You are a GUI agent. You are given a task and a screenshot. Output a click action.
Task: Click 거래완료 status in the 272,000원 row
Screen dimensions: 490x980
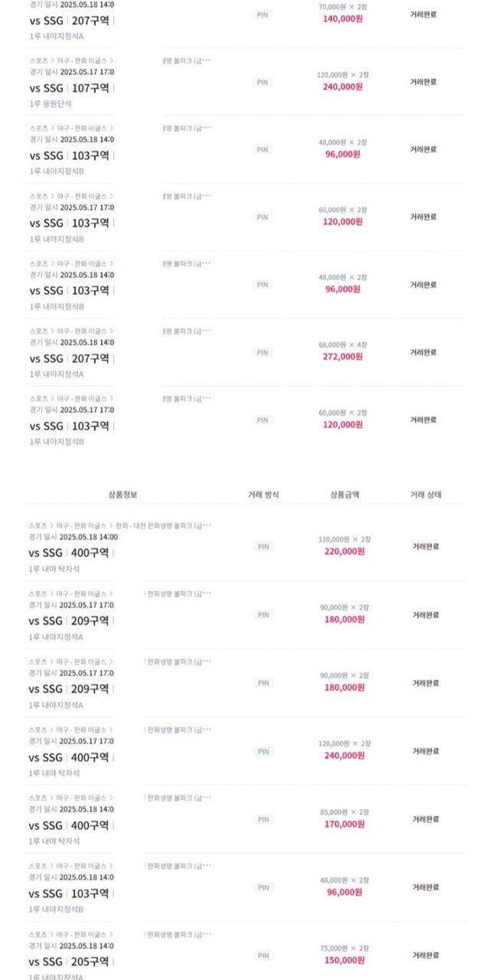[423, 352]
